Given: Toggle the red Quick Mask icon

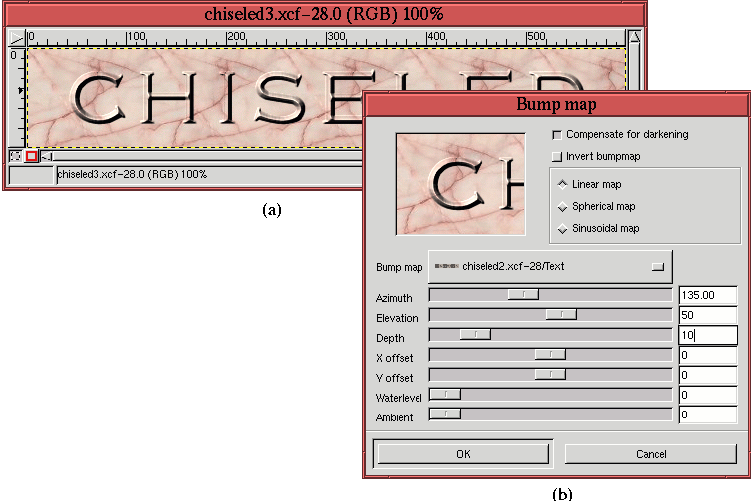Looking at the screenshot, I should click(x=31, y=156).
